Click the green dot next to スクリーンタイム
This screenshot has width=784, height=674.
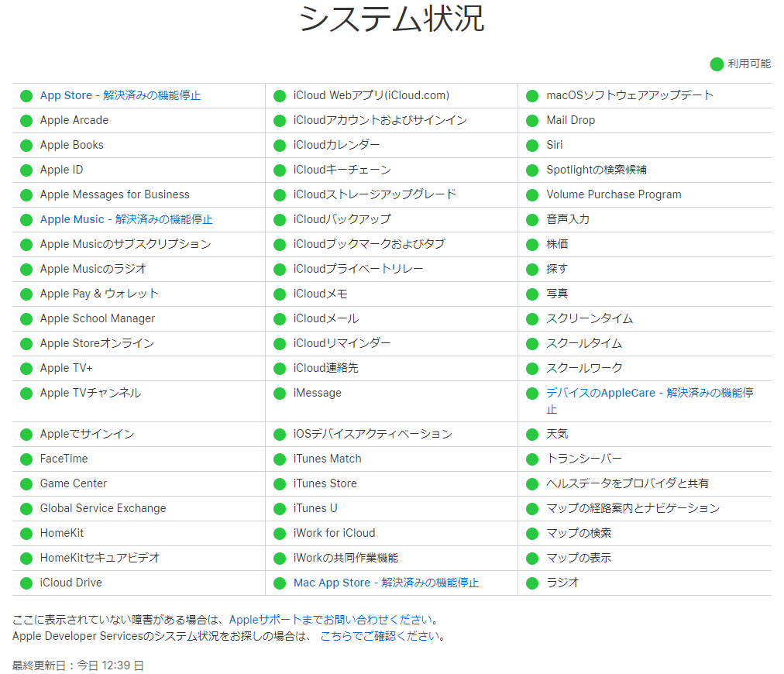[532, 318]
